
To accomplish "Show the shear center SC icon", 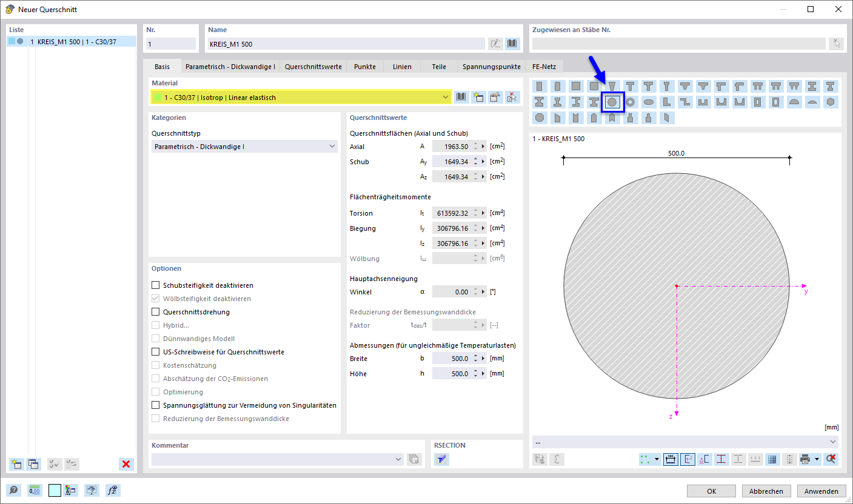I will [704, 459].
